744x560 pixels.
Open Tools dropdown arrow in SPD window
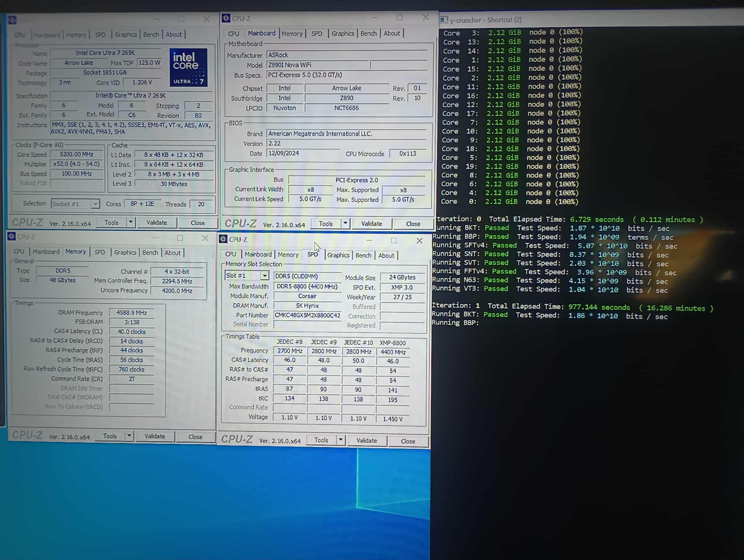pyautogui.click(x=341, y=440)
